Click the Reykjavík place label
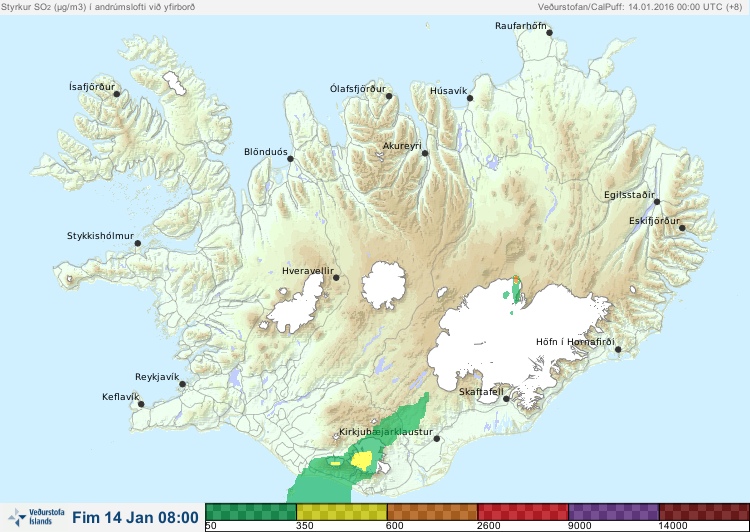750x532 pixels. pyautogui.click(x=157, y=377)
